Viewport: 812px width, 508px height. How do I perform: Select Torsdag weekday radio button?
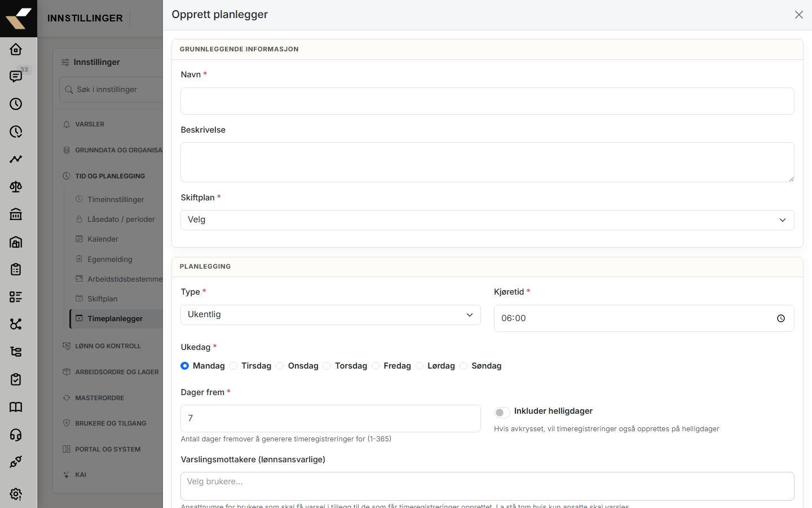pos(326,366)
